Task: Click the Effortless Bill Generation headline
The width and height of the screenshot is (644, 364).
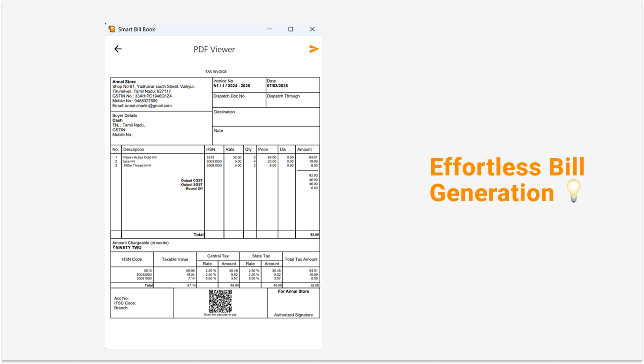Action: [x=507, y=180]
